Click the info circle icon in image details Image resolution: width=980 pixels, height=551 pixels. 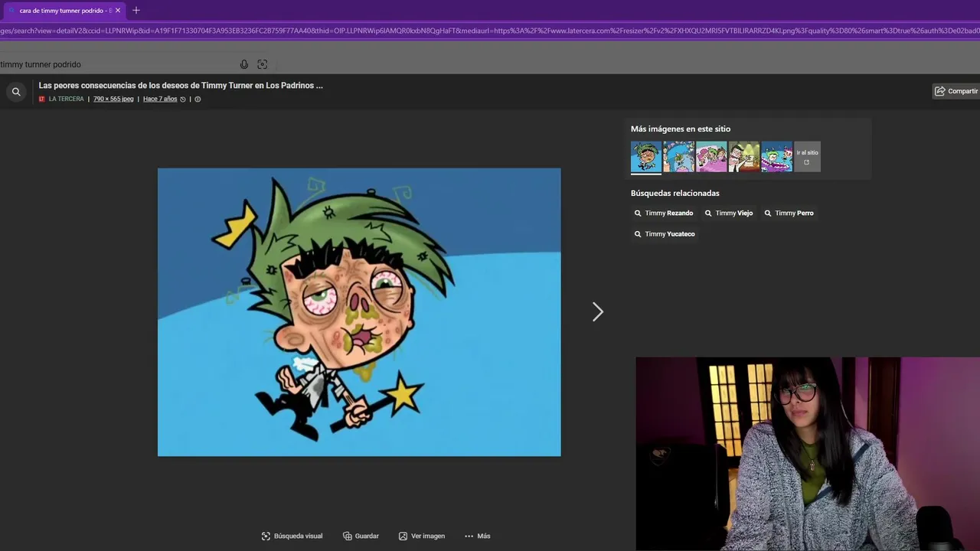(x=198, y=99)
